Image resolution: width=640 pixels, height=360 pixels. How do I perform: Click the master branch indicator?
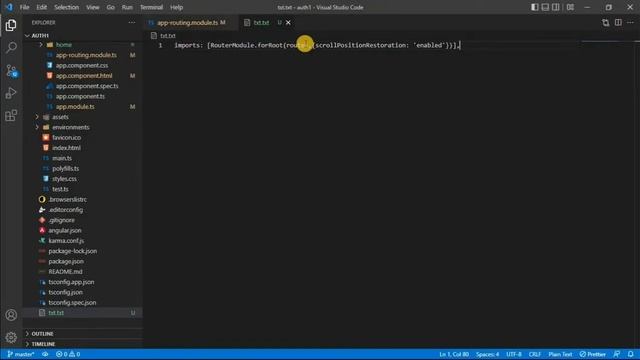21,354
